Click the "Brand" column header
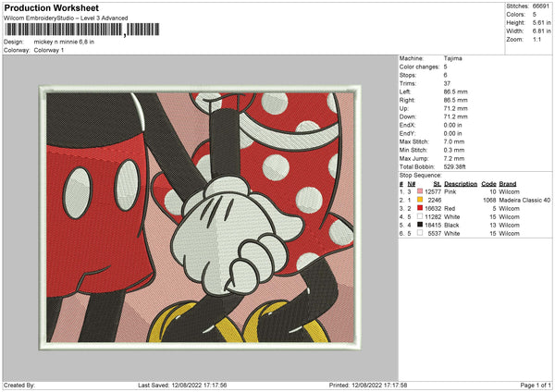Viewport: 555px width, 392px height. click(508, 184)
